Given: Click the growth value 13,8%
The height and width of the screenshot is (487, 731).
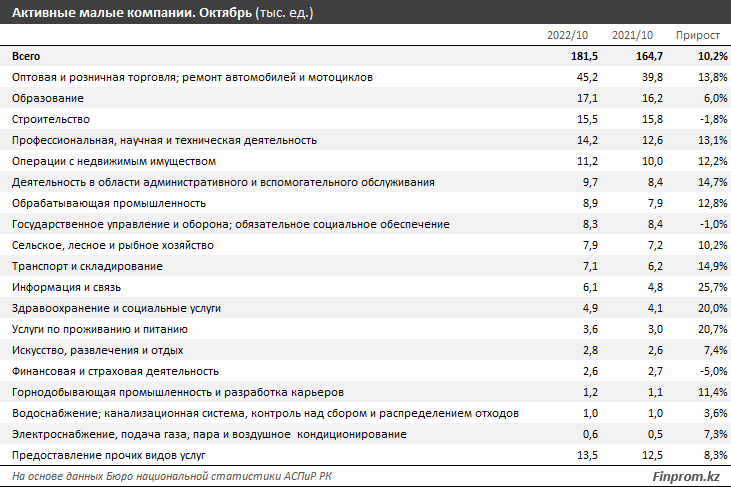Looking at the screenshot, I should 712,77.
